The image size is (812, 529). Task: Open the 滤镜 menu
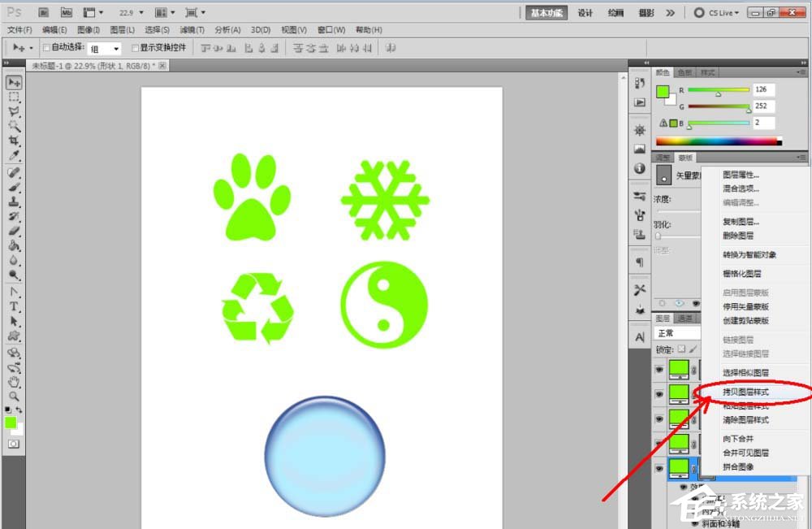192,29
